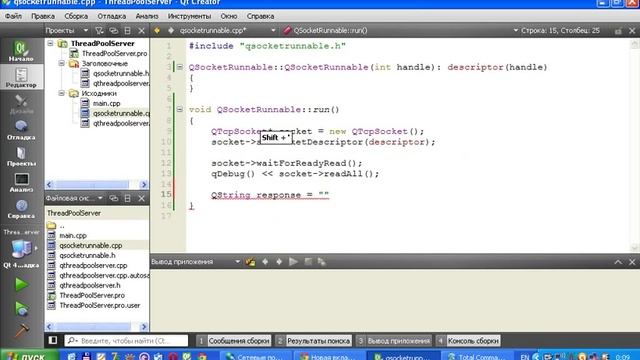640x360 pixels.
Task: Open the Вывод приложения pane selector dropdown
Action: pos(238,262)
